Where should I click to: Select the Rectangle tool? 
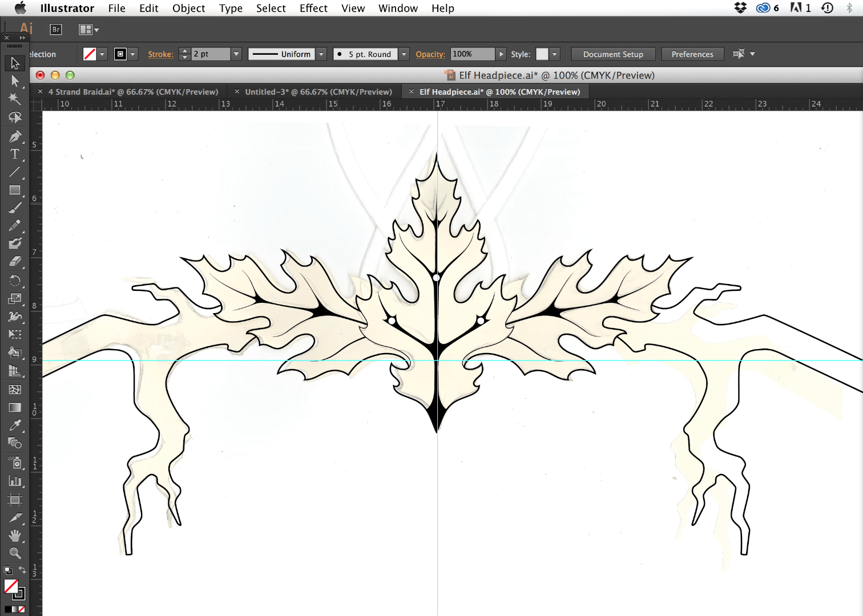(14, 191)
